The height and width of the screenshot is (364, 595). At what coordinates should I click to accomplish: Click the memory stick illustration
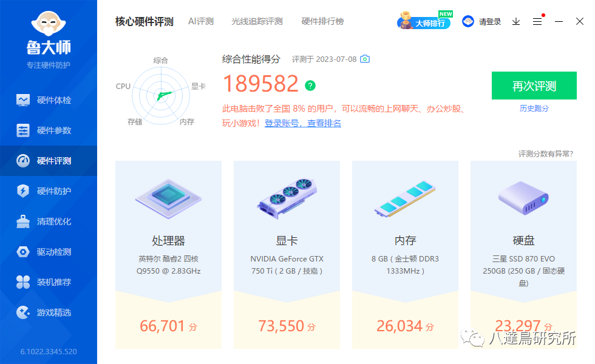(x=405, y=199)
